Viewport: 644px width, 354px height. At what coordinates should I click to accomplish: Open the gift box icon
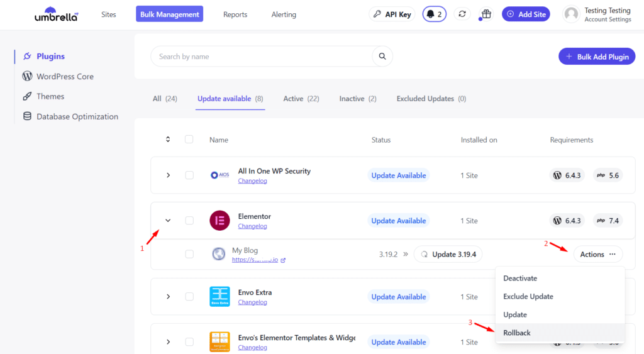coord(486,14)
